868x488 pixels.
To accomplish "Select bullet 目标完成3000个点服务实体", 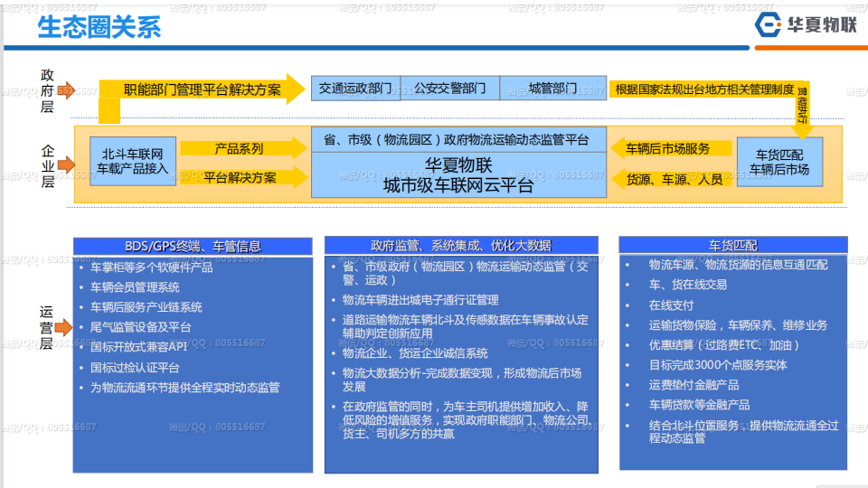I will click(x=718, y=364).
